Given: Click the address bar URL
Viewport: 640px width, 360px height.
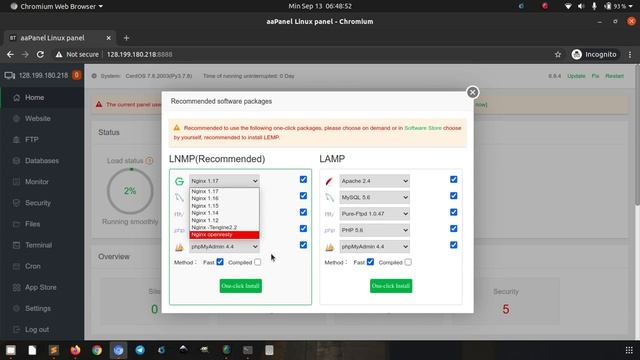Looking at the screenshot, I should point(140,54).
